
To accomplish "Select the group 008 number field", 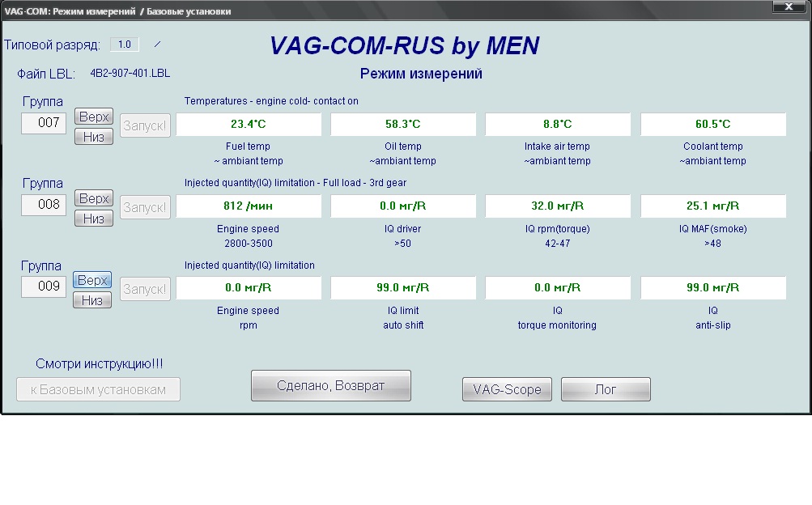I will click(x=44, y=205).
